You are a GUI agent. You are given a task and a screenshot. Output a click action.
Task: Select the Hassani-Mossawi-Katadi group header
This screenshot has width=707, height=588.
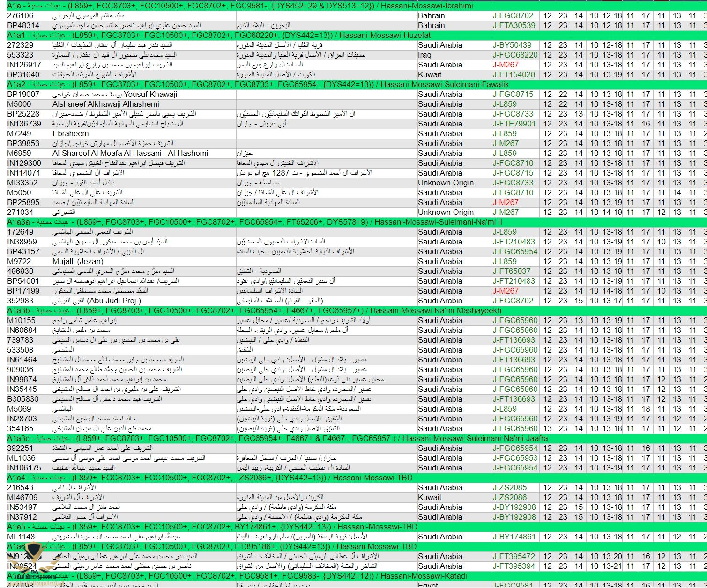click(357, 576)
